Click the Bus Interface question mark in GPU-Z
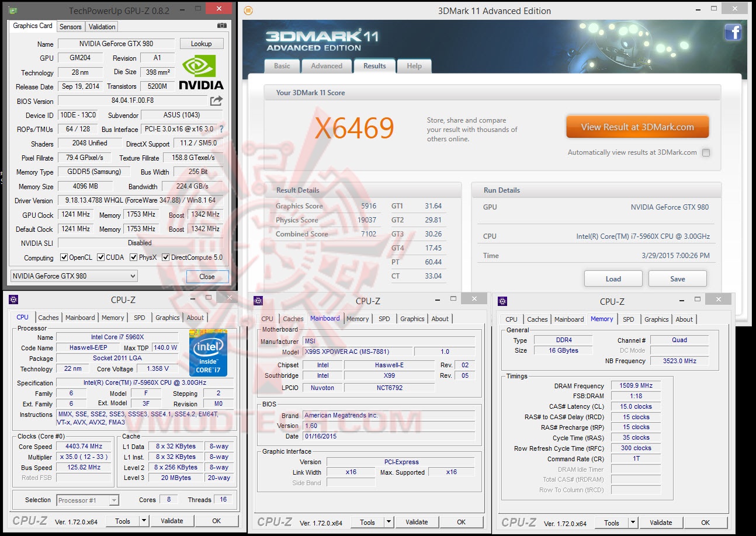 coord(221,129)
